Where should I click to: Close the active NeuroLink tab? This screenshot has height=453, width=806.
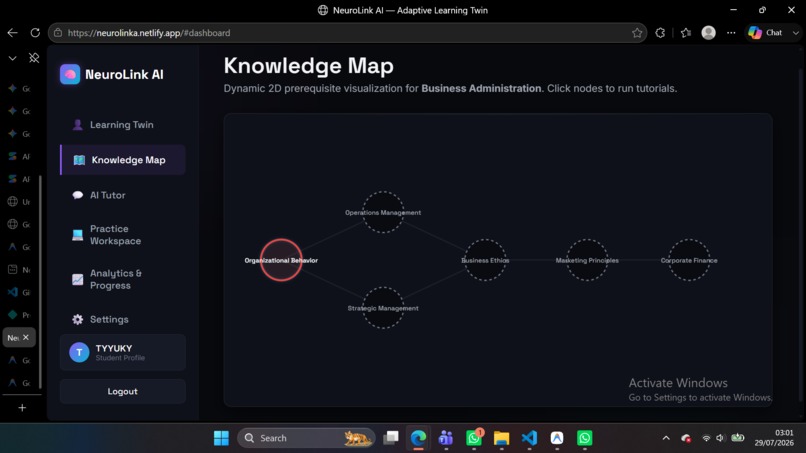(26, 337)
